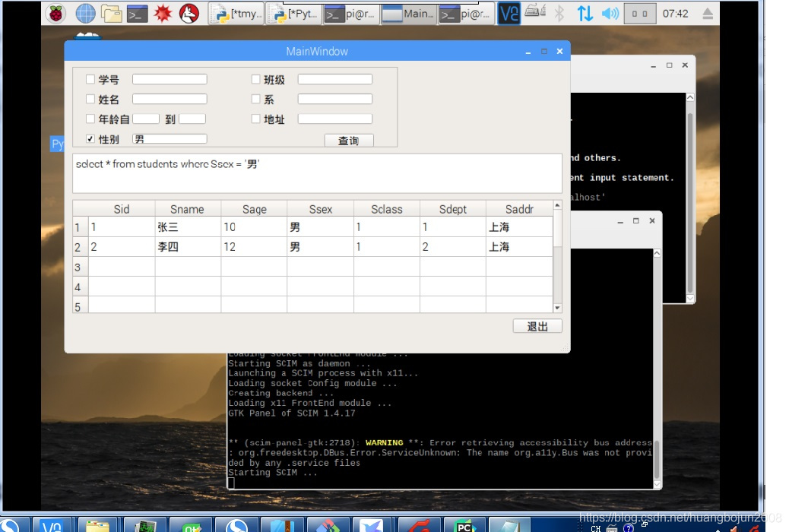Image resolution: width=789 pixels, height=532 pixels.
Task: Click the Sdept column header
Action: [x=453, y=209]
